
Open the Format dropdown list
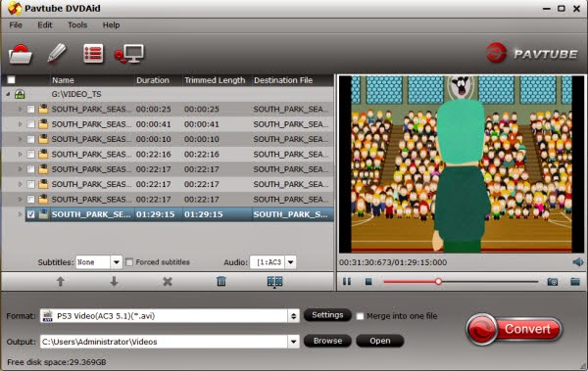point(294,316)
